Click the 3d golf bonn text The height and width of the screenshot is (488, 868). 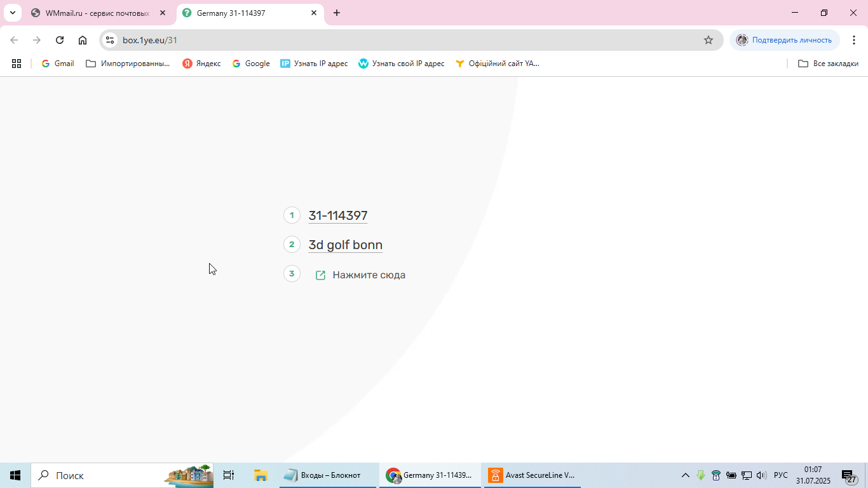click(x=346, y=245)
